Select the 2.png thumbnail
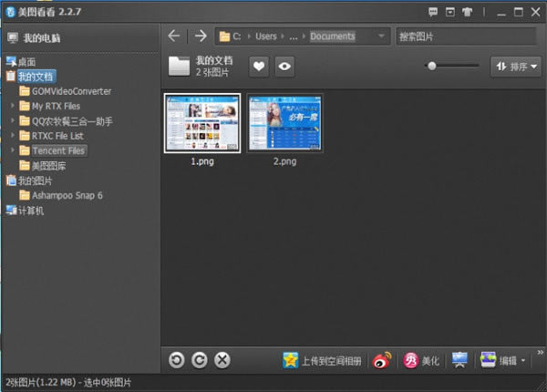This screenshot has height=392, width=547. pos(284,123)
